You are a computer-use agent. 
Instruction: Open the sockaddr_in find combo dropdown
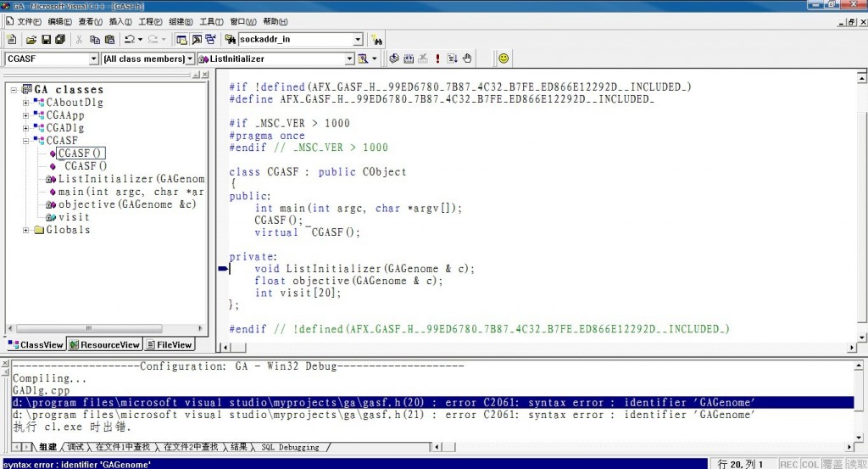(358, 39)
